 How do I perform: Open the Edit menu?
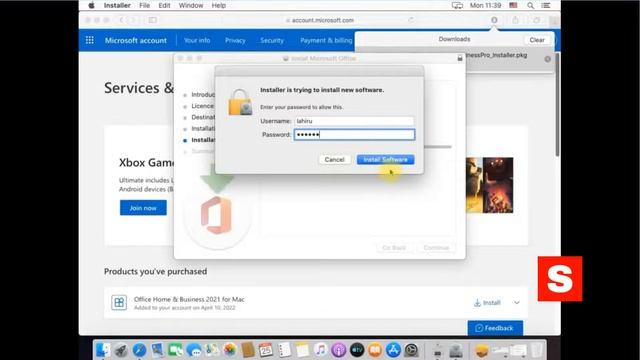pyautogui.click(x=164, y=5)
